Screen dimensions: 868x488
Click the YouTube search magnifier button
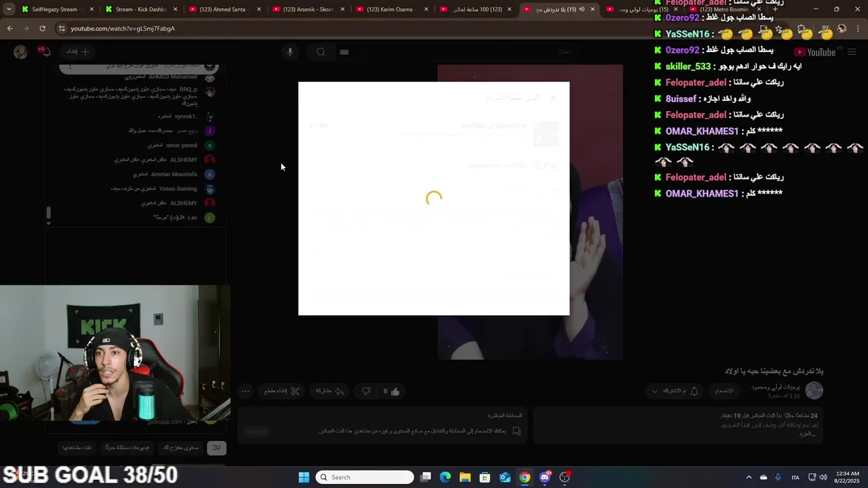pyautogui.click(x=321, y=52)
